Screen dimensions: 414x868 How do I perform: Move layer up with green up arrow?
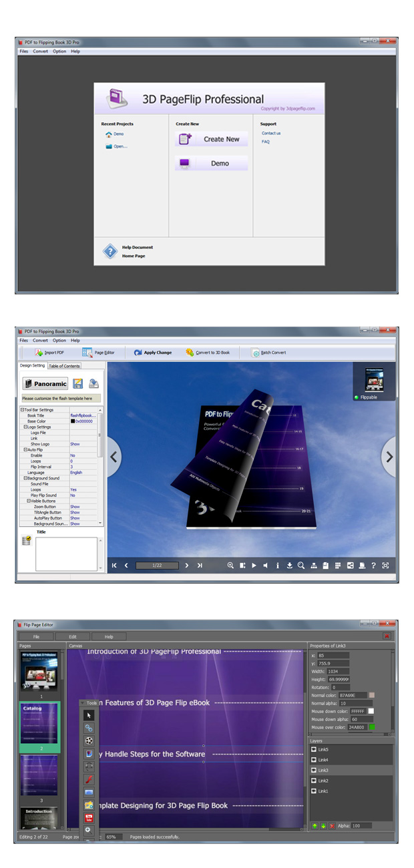tap(315, 826)
